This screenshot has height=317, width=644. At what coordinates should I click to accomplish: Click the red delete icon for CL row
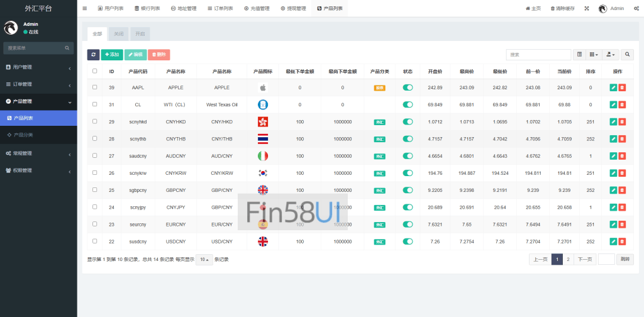[622, 104]
